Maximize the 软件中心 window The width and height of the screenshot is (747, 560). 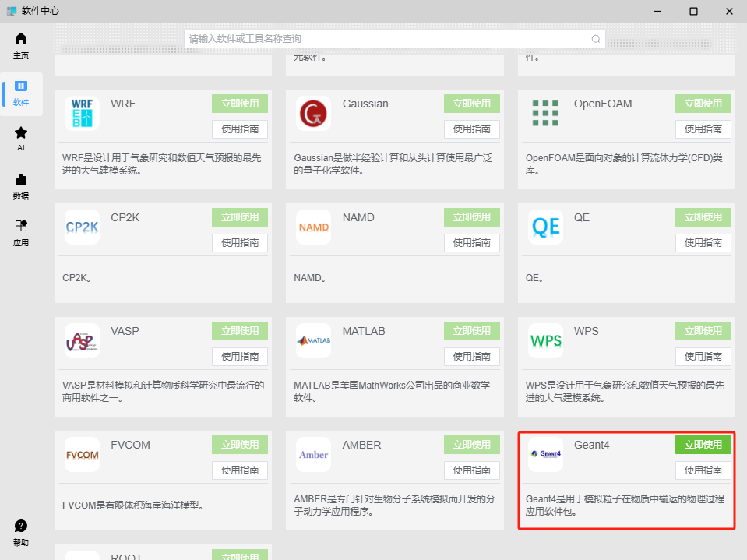pos(693,11)
